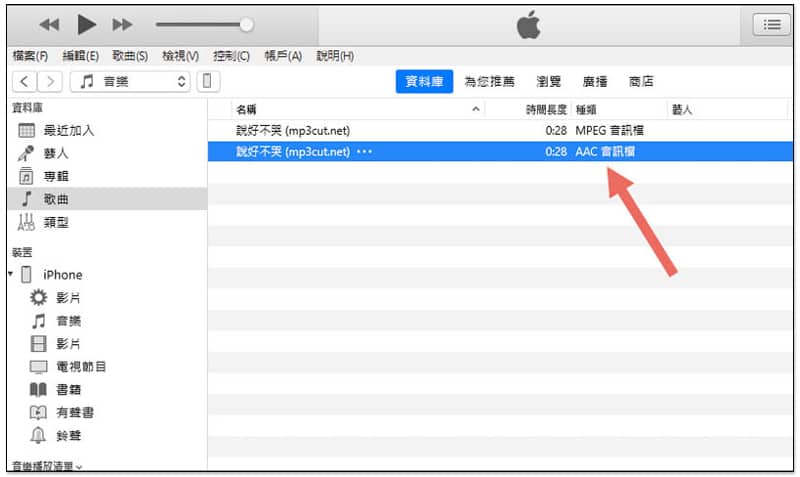Click the 專輯 album icon
This screenshot has width=800, height=477.
coord(26,176)
